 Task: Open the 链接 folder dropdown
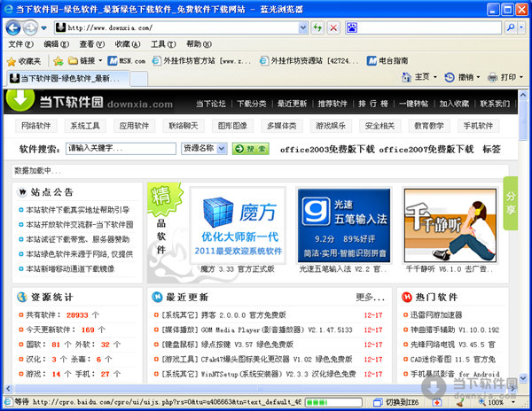click(85, 61)
